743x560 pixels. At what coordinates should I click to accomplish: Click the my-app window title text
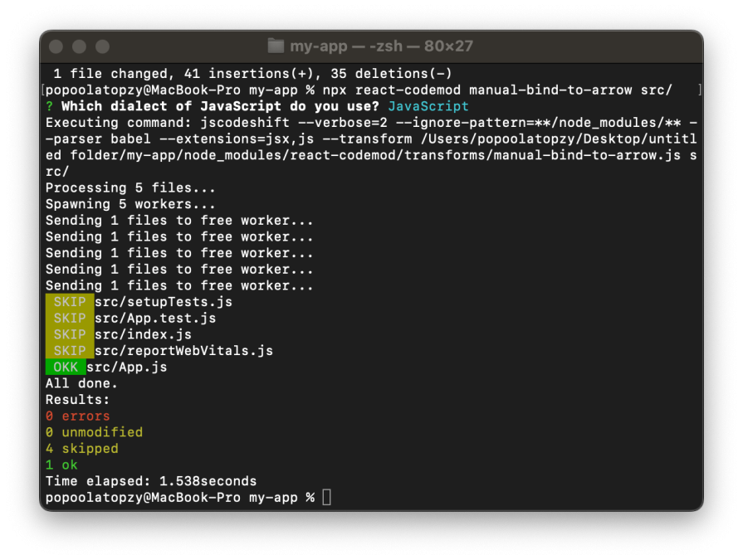click(x=381, y=46)
